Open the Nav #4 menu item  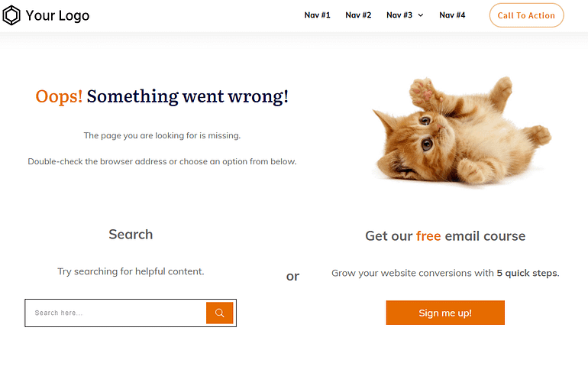coord(452,15)
